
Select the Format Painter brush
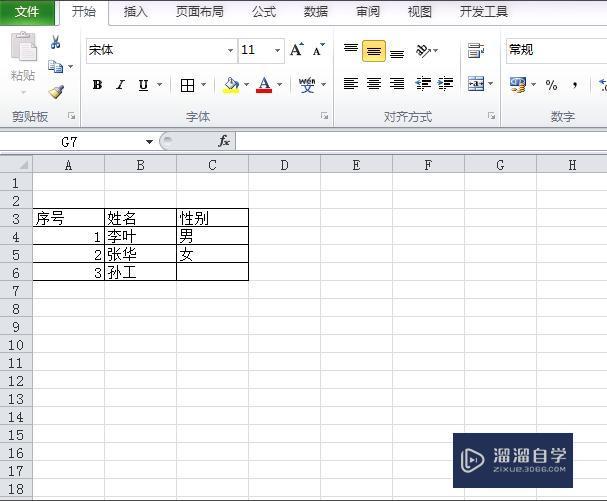click(57, 92)
